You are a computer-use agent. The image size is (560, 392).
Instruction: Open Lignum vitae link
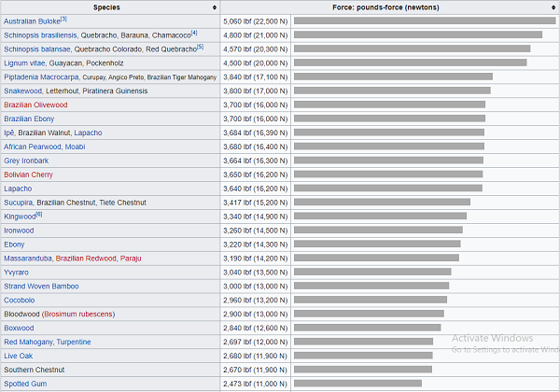[x=24, y=63]
